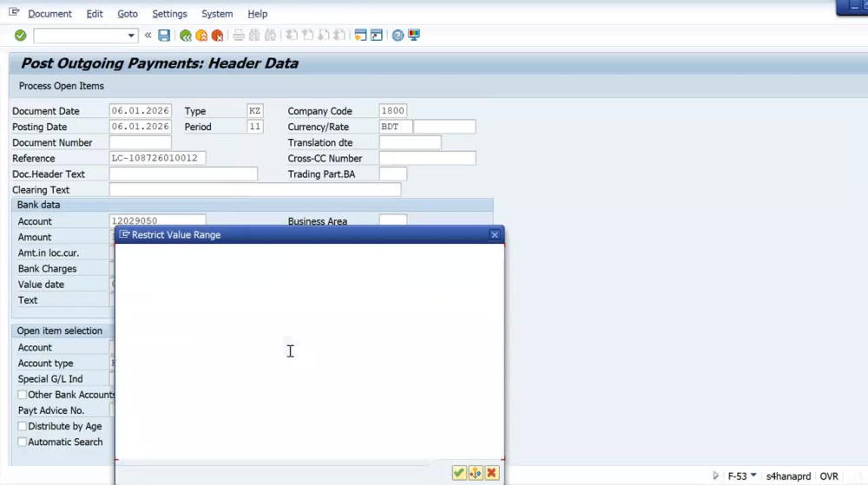
Task: Confirm Restrict Value Range with green checkmark
Action: coord(459,473)
